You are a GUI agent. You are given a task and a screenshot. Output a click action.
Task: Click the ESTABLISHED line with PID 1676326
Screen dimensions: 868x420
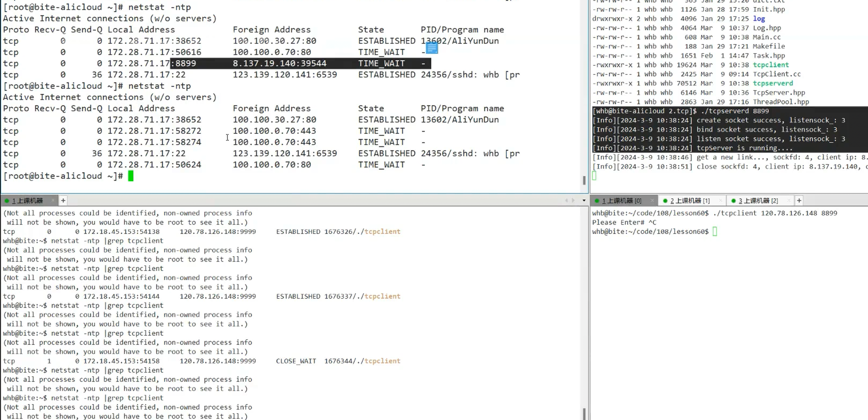coord(201,232)
